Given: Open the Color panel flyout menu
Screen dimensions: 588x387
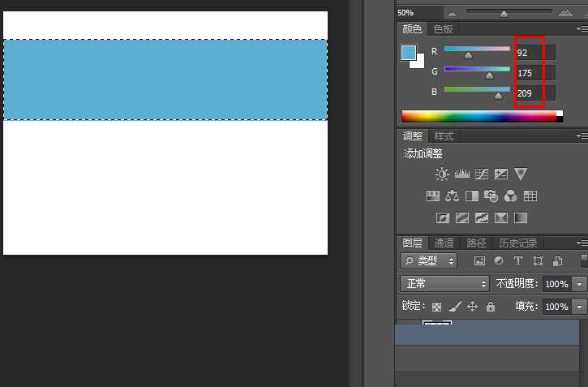Looking at the screenshot, I should click(582, 28).
